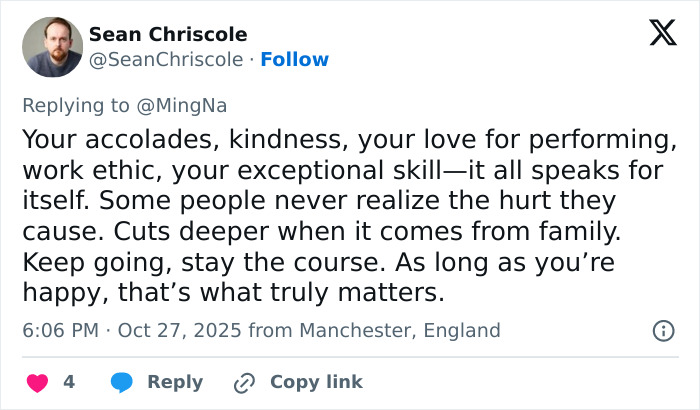The width and height of the screenshot is (700, 410).
Task: Open Sean Chriscole's profile photo
Action: tap(51, 47)
